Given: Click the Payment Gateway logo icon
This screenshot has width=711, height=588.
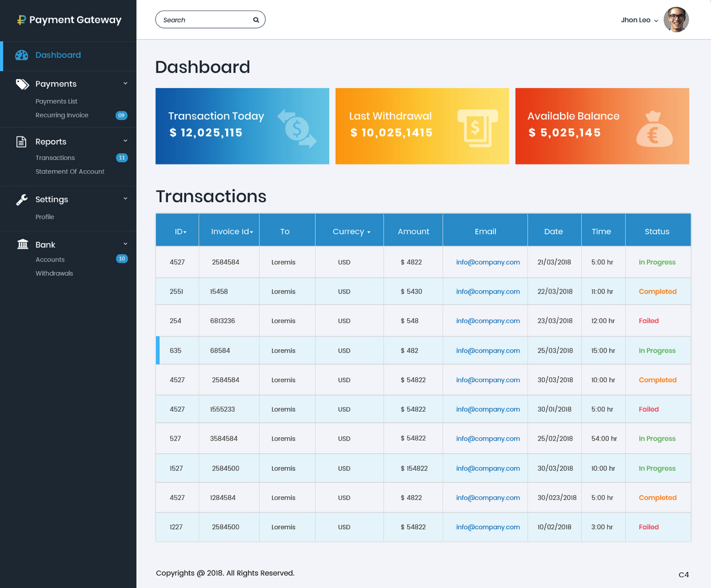Looking at the screenshot, I should coord(21,20).
